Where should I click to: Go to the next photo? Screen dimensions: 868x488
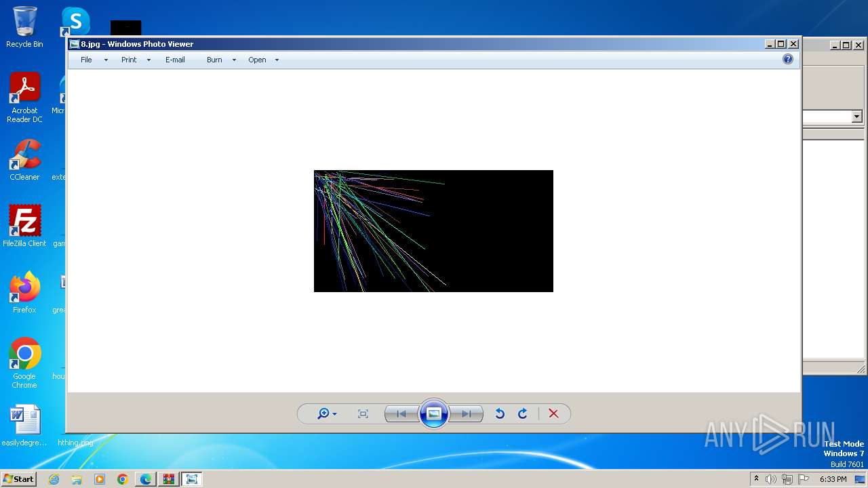(x=467, y=413)
